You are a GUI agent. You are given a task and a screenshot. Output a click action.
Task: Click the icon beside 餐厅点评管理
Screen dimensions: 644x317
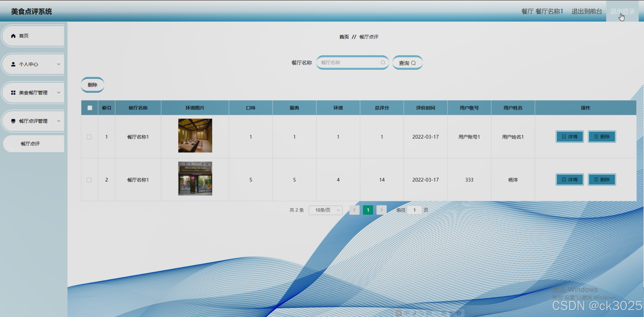tap(13, 121)
